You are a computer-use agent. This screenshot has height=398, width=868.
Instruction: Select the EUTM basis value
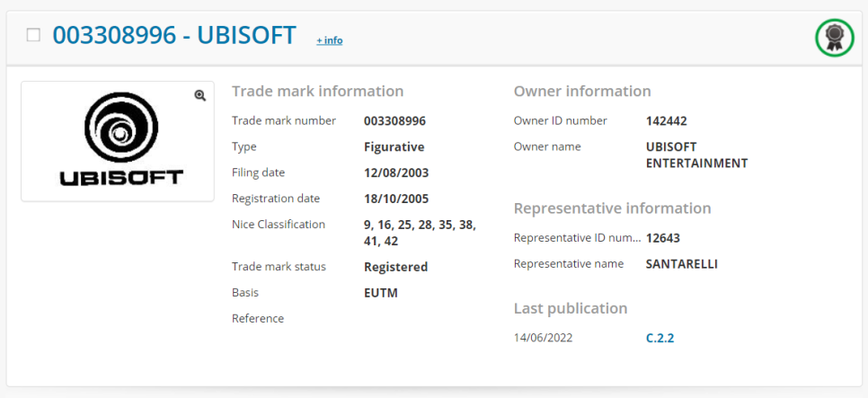(x=381, y=293)
